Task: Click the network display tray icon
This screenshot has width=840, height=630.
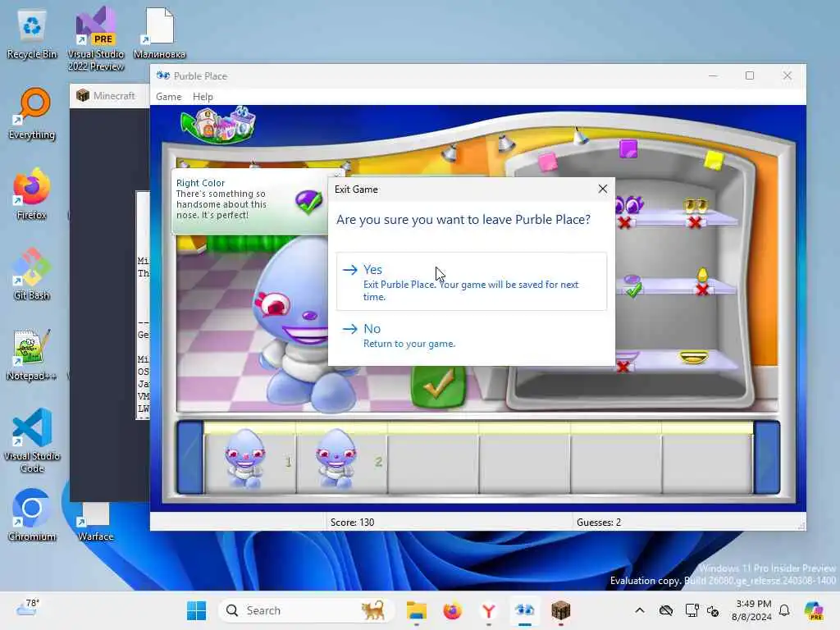Action: [x=692, y=610]
